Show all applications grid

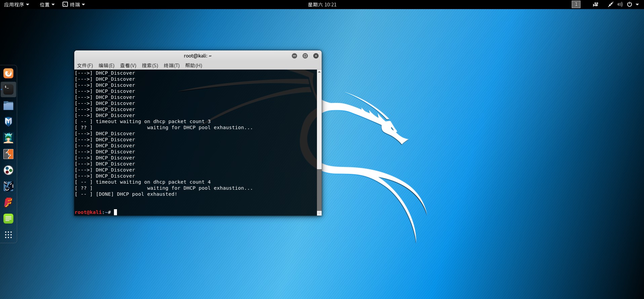[8, 235]
